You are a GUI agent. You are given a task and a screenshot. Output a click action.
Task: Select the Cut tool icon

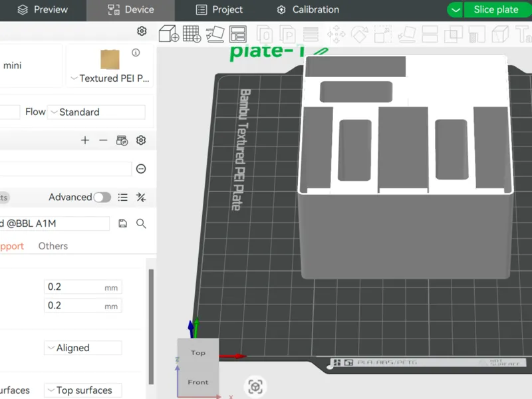pos(430,35)
